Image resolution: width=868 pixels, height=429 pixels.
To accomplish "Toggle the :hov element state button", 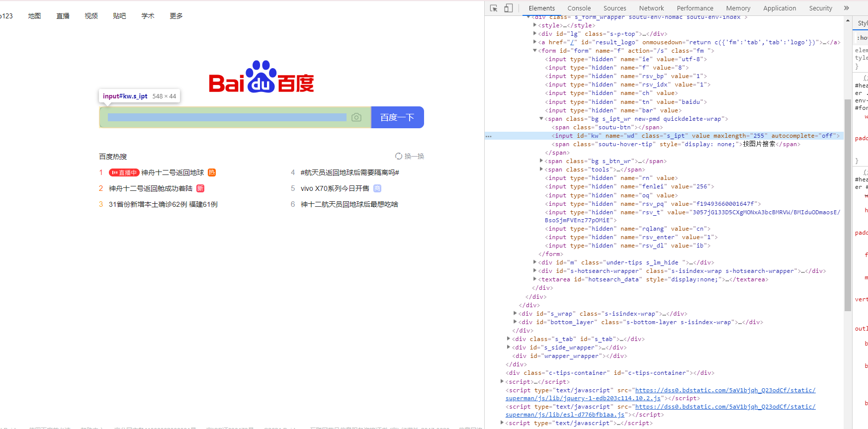I will (862, 38).
